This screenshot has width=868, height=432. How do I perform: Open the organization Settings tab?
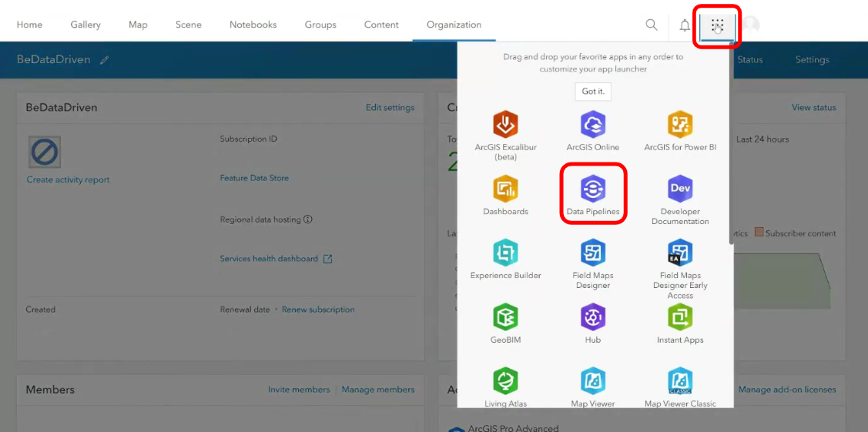click(x=812, y=60)
